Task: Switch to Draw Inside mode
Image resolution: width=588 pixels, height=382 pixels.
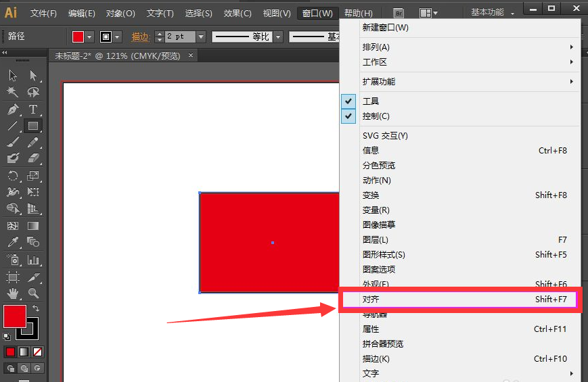Action: [x=37, y=368]
